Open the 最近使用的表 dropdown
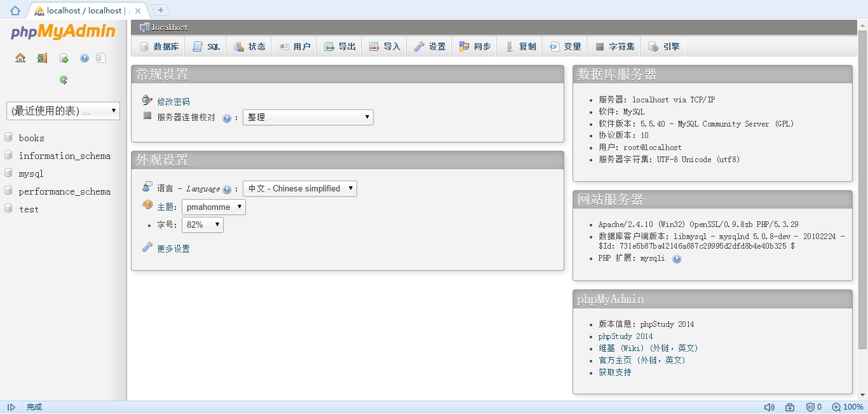Viewport: 868px width, 414px height. point(63,111)
